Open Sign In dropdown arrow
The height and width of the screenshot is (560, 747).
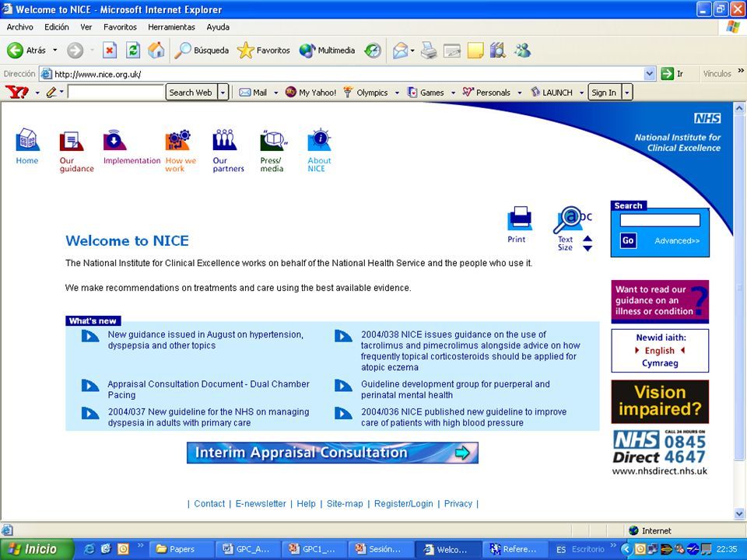[x=627, y=93]
